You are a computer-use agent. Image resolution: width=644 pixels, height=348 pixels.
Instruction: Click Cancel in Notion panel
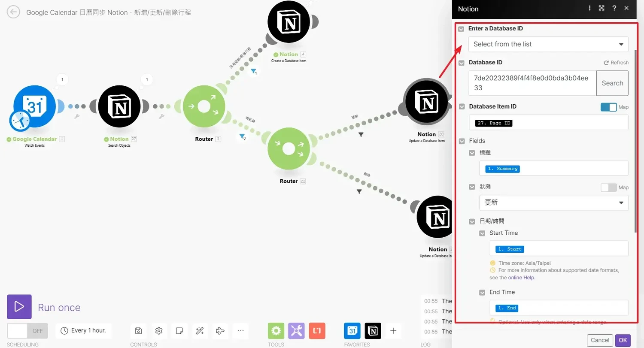(x=600, y=340)
